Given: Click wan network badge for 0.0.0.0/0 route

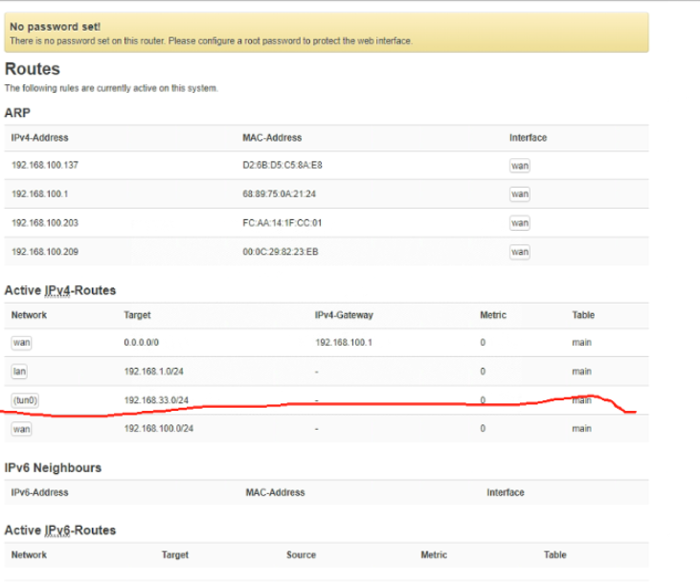Looking at the screenshot, I should pyautogui.click(x=21, y=343).
